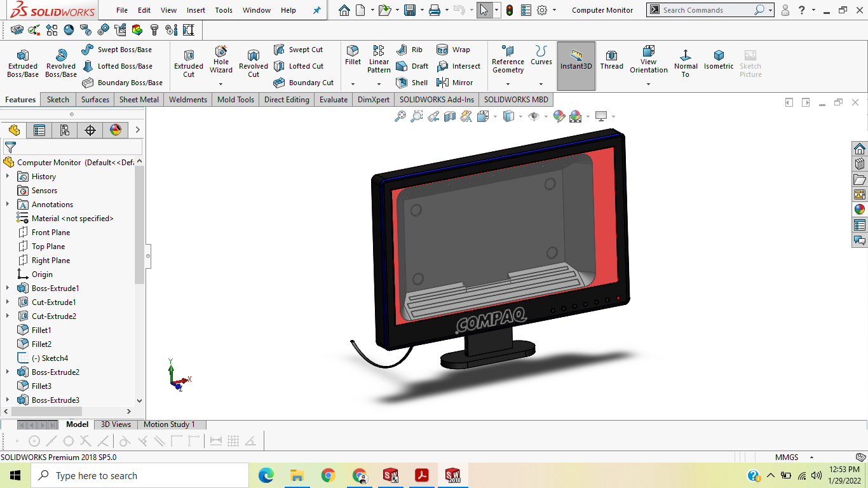This screenshot has width=868, height=488.
Task: Select the Extruded Boss/Base tool
Action: pos(23,64)
